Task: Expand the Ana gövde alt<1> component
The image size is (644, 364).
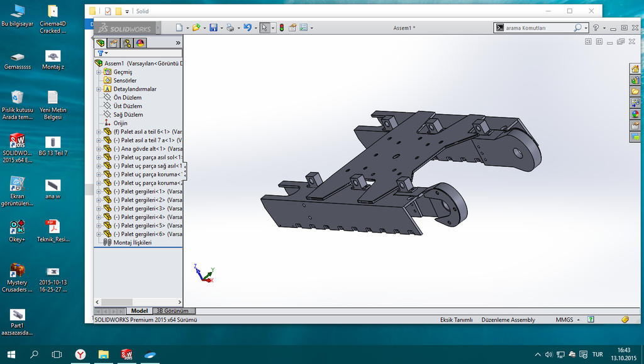Action: pos(98,149)
